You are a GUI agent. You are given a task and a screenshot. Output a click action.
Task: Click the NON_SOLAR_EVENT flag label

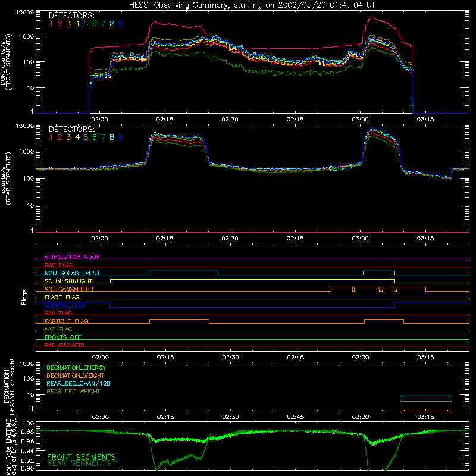tap(72, 273)
